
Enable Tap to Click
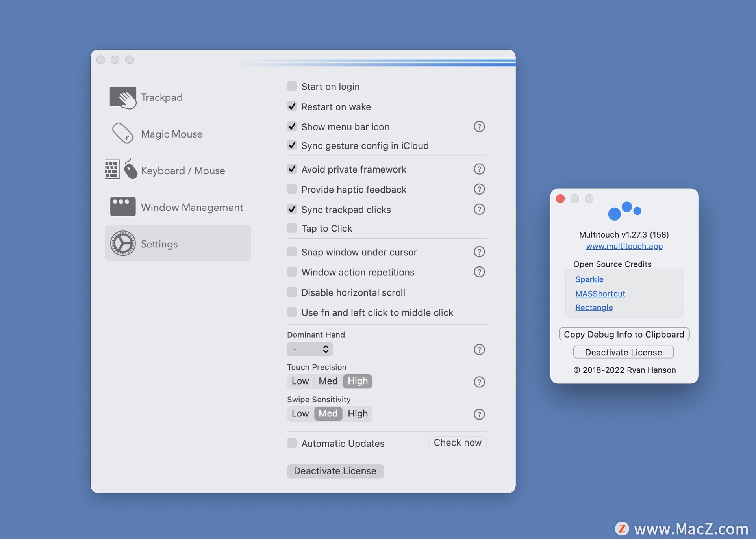[292, 228]
